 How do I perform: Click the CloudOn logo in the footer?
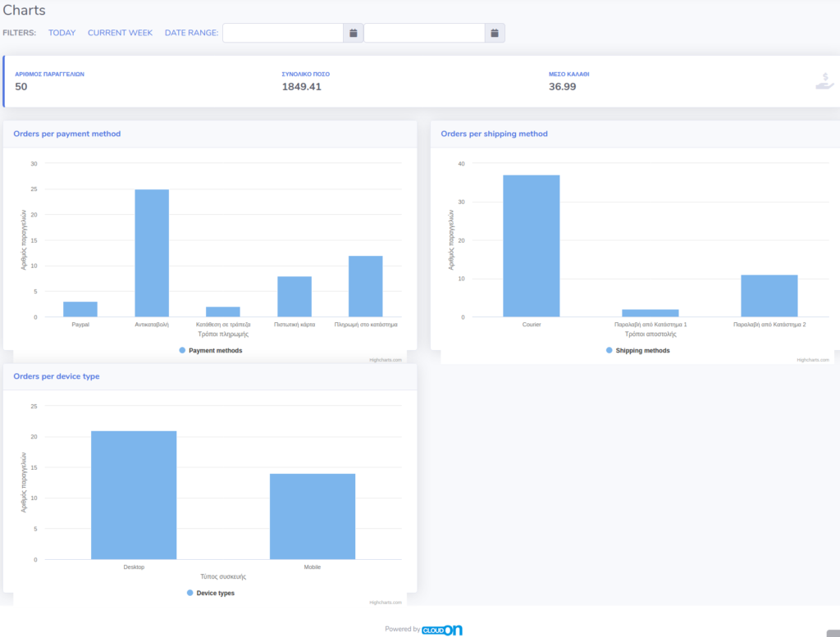click(440, 630)
